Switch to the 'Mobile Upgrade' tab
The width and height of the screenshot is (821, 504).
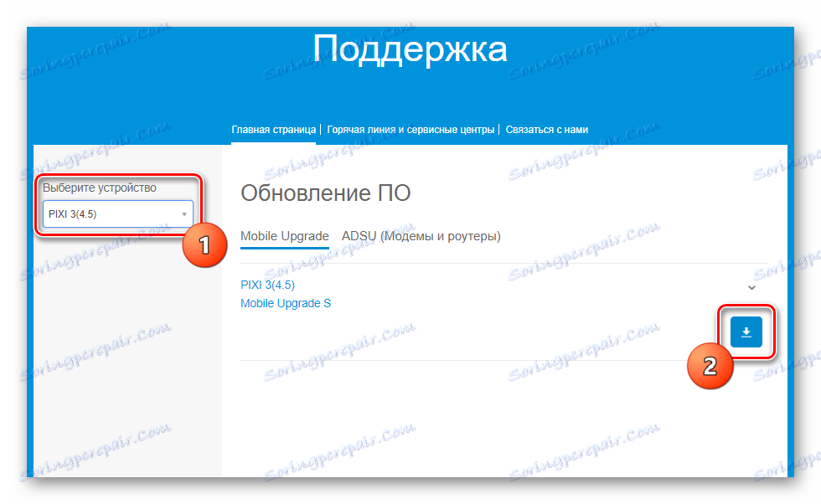click(285, 236)
